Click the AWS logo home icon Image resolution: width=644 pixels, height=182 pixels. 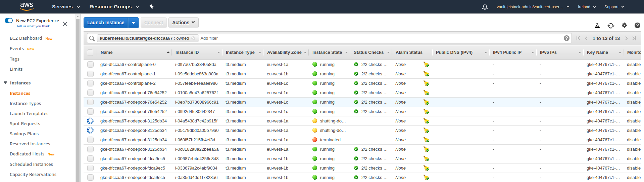[x=27, y=6]
